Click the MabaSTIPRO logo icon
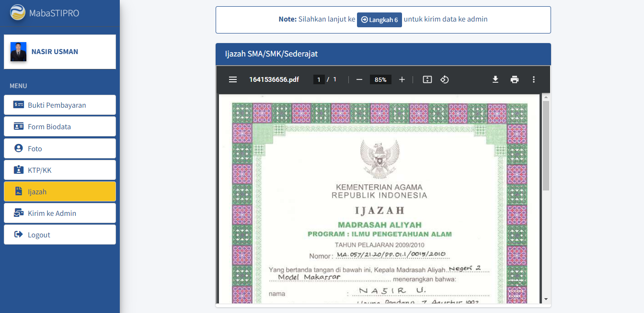The height and width of the screenshot is (313, 644). (x=18, y=13)
